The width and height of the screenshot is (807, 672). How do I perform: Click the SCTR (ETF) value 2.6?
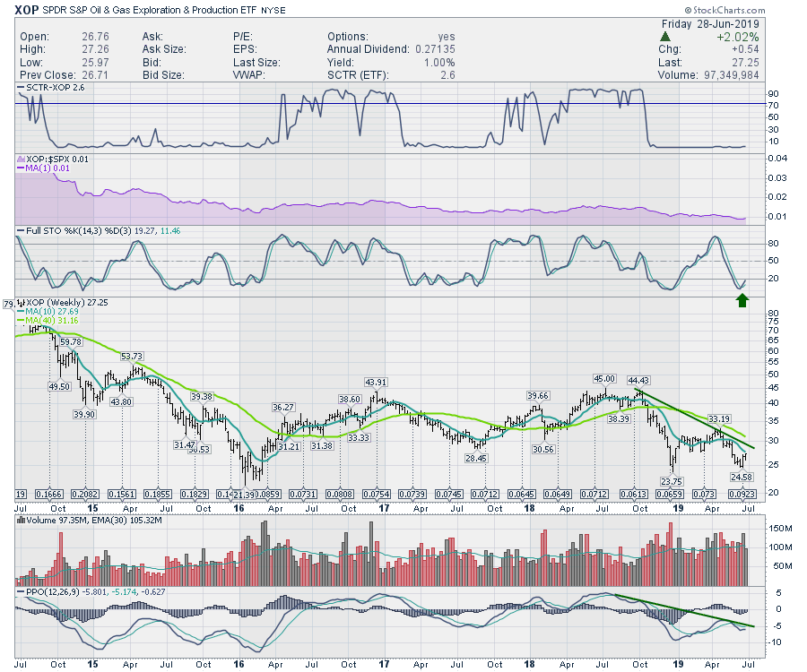[x=447, y=75]
